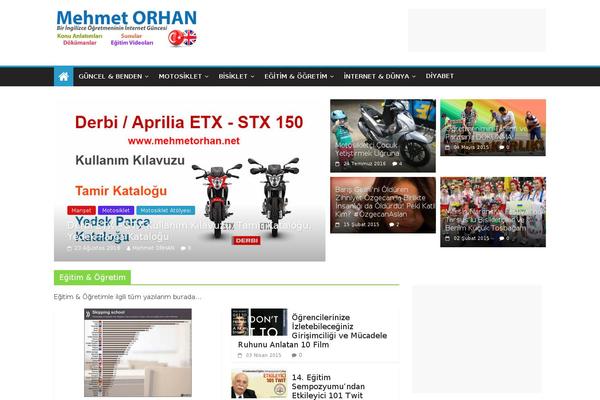The image size is (600, 400).
Task: Read 'Girişimciliği ve Mücadele Ruhunu Anlatan 10 Film' article
Action: (x=312, y=331)
